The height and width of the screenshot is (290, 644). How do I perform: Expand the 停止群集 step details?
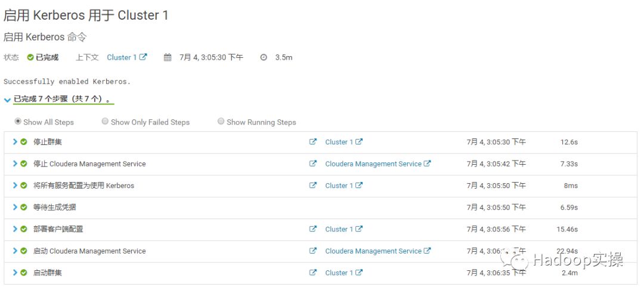(15, 142)
